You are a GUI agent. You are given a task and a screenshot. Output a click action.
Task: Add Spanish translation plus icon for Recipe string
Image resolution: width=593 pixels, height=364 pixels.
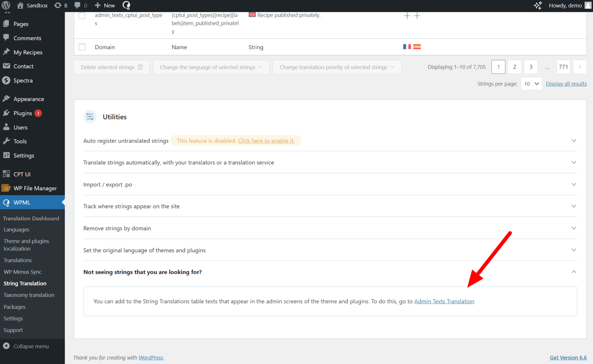tap(417, 16)
